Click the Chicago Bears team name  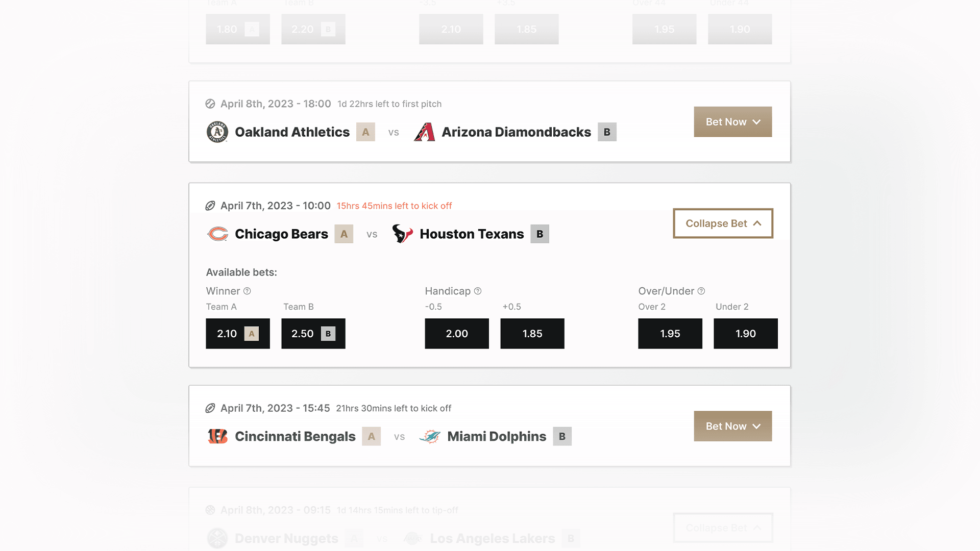[281, 234]
